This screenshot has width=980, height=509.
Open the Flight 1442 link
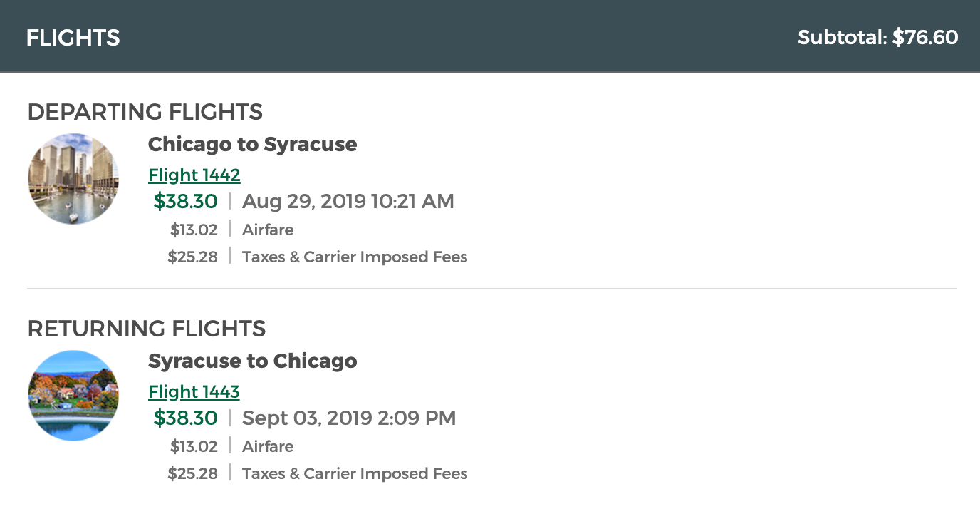tap(194, 175)
